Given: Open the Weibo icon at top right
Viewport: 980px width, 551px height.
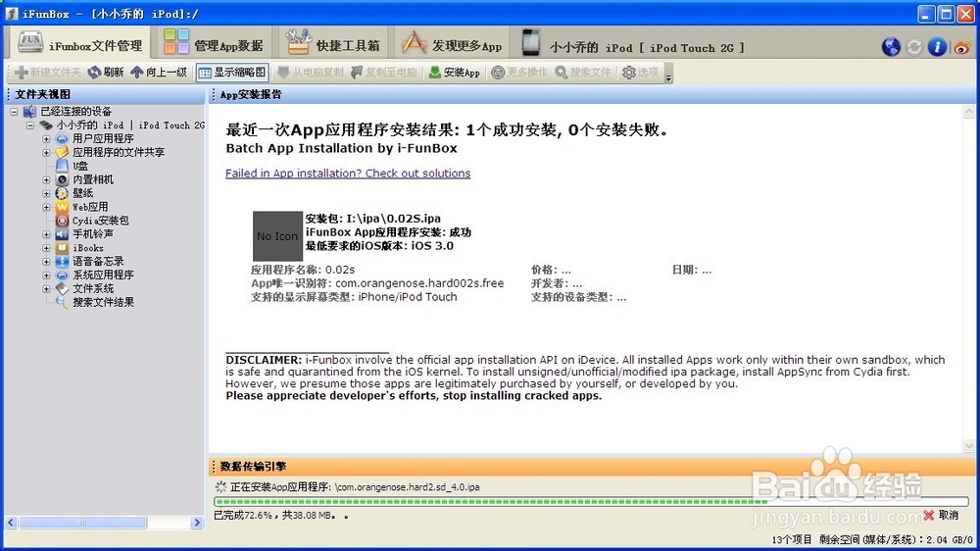Looking at the screenshot, I should pos(962,47).
